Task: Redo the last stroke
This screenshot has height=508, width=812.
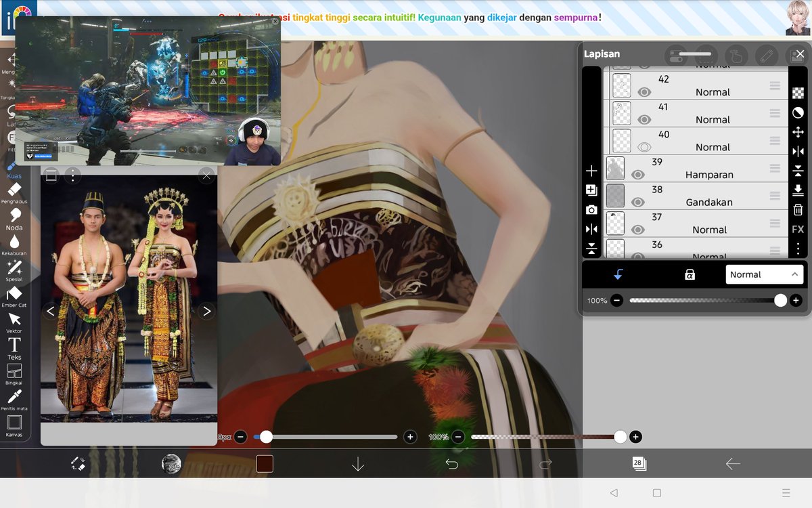Action: tap(545, 464)
